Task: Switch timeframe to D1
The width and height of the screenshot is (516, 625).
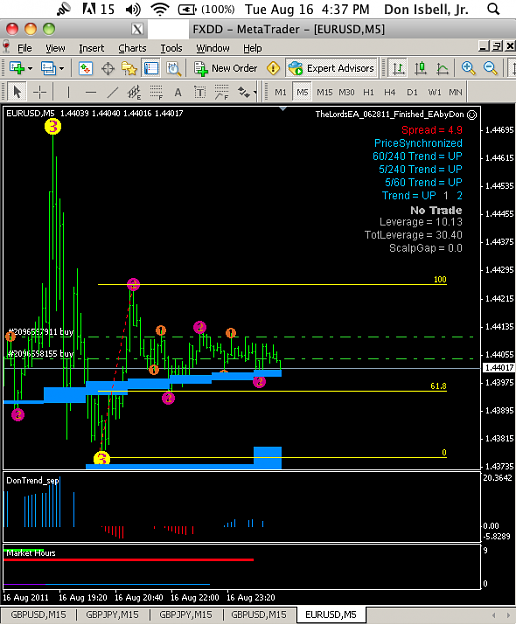Action: [412, 92]
